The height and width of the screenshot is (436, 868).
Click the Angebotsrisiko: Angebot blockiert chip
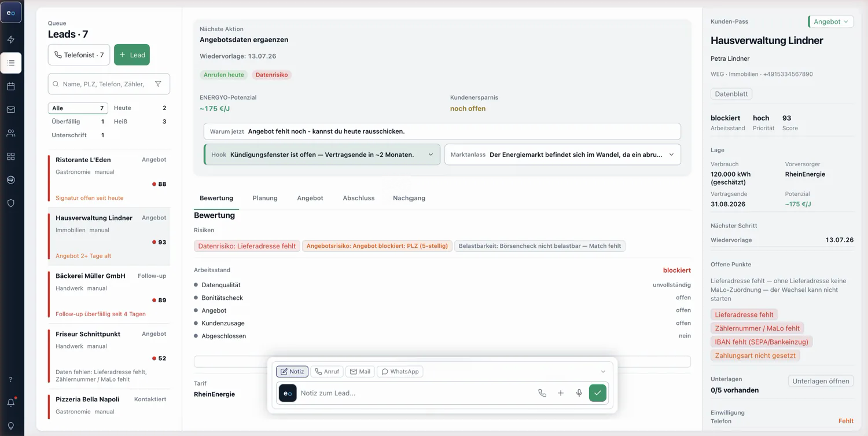pos(377,246)
